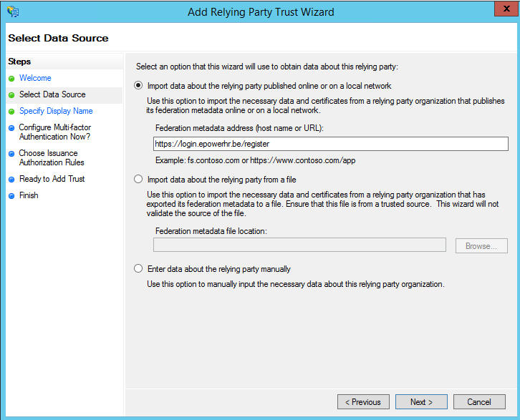Click green bullet beside Select Data Source

click(11, 95)
